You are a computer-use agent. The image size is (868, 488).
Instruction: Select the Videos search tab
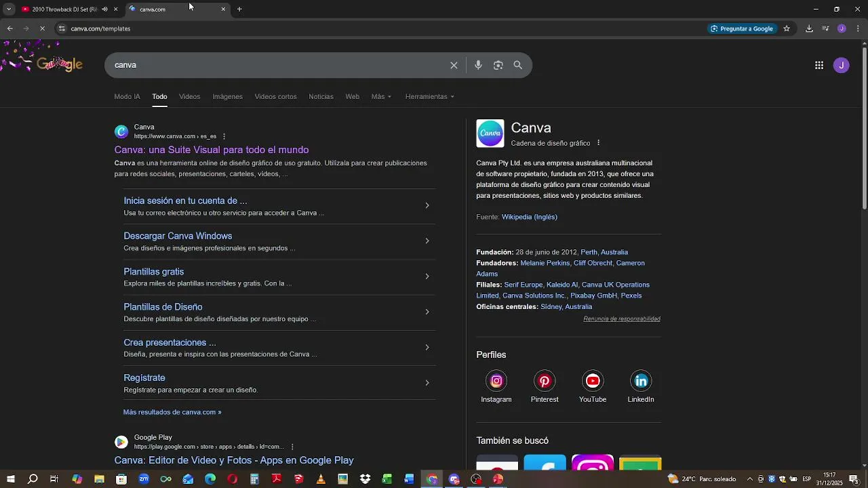[189, 96]
